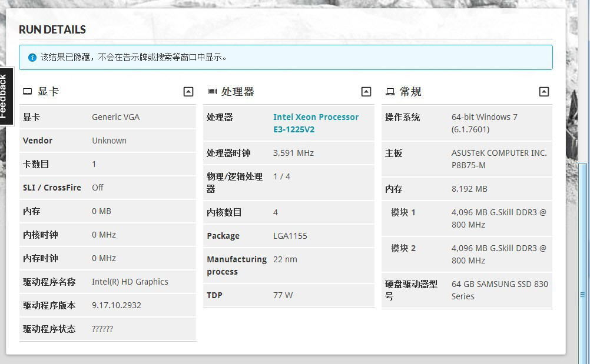Select the Intel(R) HD Graphics driver name
Image resolution: width=590 pixels, height=364 pixels.
point(130,282)
